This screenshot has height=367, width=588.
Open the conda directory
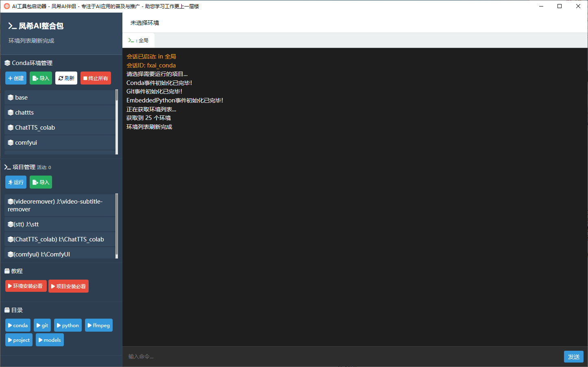(18, 325)
